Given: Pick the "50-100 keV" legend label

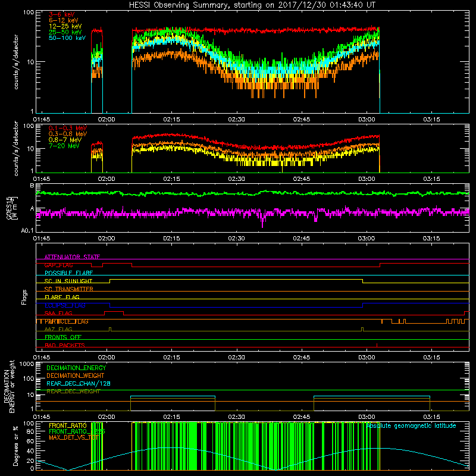Looking at the screenshot, I should [x=67, y=38].
